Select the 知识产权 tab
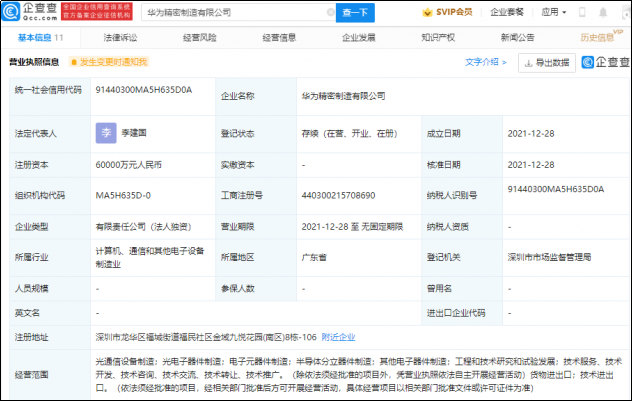Screen dimensions: 632x402 438,38
